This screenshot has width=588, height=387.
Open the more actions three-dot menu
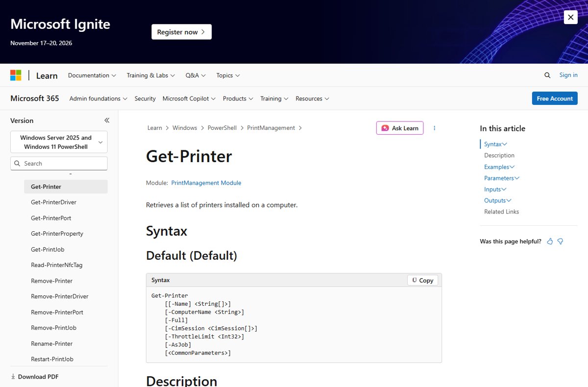[x=434, y=128]
